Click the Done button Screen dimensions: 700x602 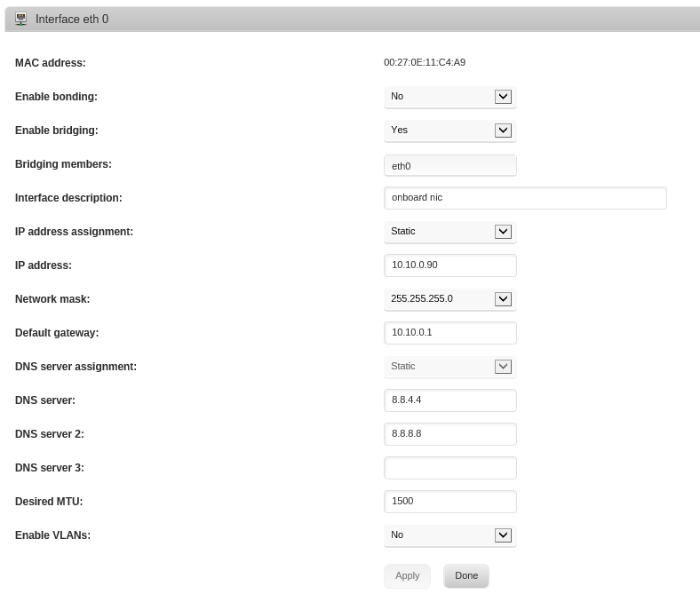(466, 575)
